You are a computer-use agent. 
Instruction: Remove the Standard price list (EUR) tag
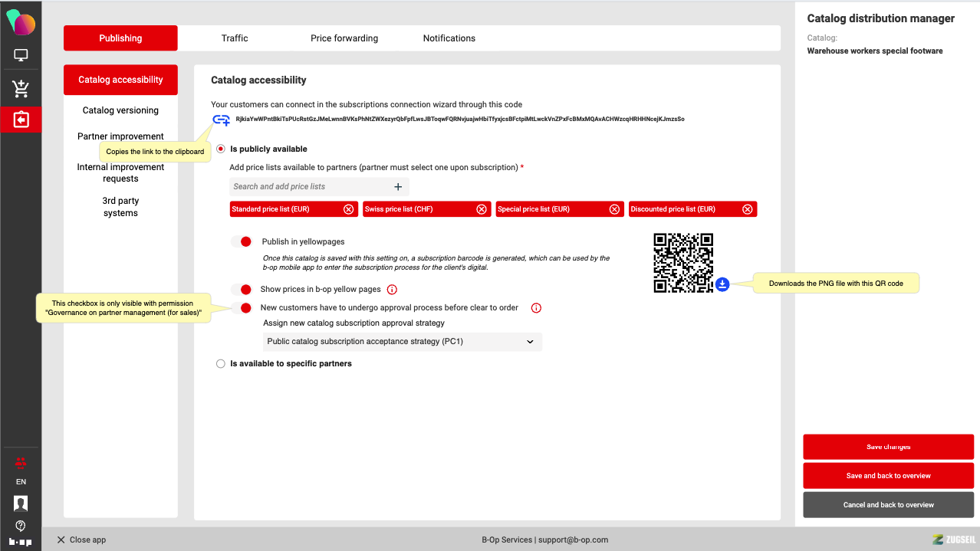coord(348,209)
